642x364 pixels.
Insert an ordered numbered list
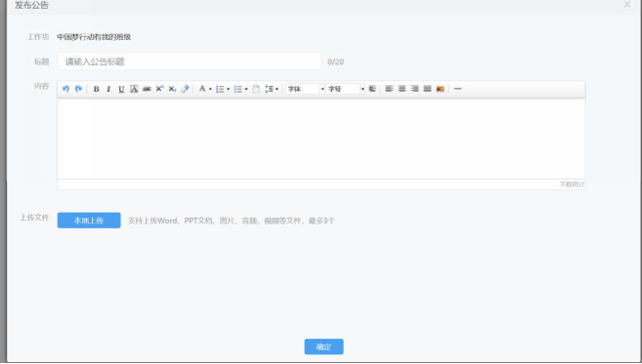coord(220,89)
